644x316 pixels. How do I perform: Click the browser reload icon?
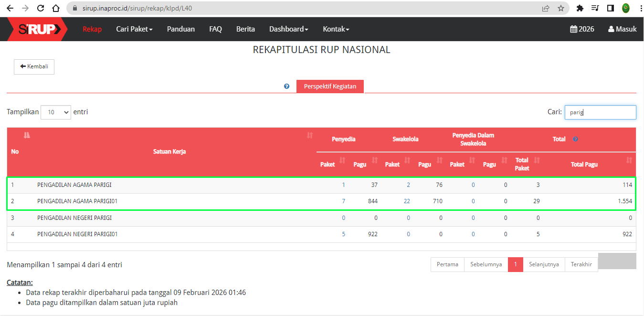tap(41, 8)
